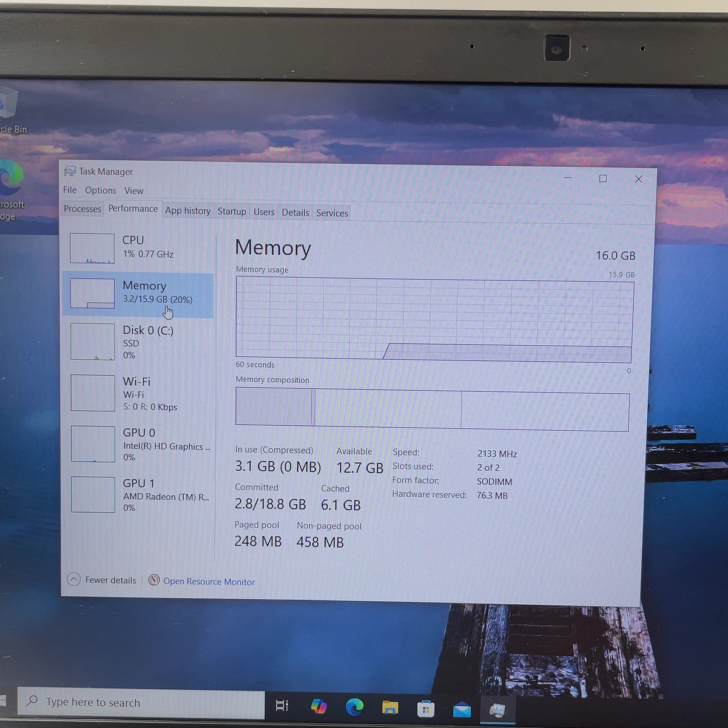Collapse view with Fewer details button
This screenshot has width=728, height=728.
(102, 580)
